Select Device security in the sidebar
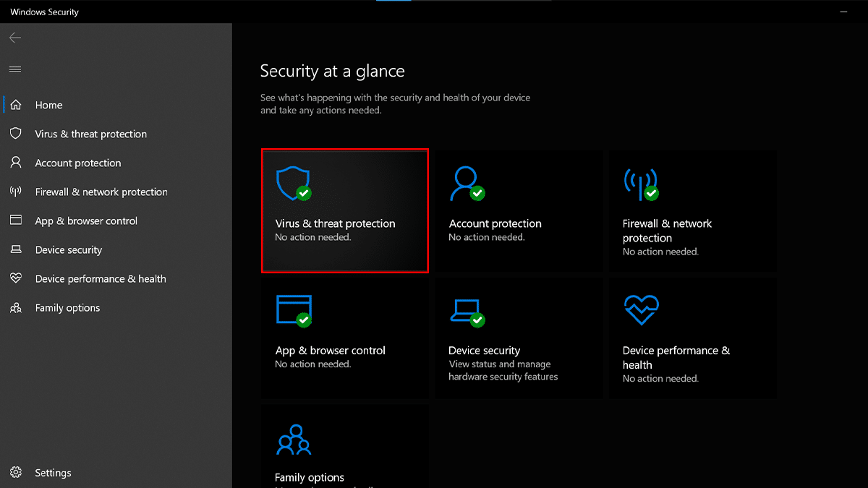Viewport: 868px width, 488px height. (x=68, y=249)
